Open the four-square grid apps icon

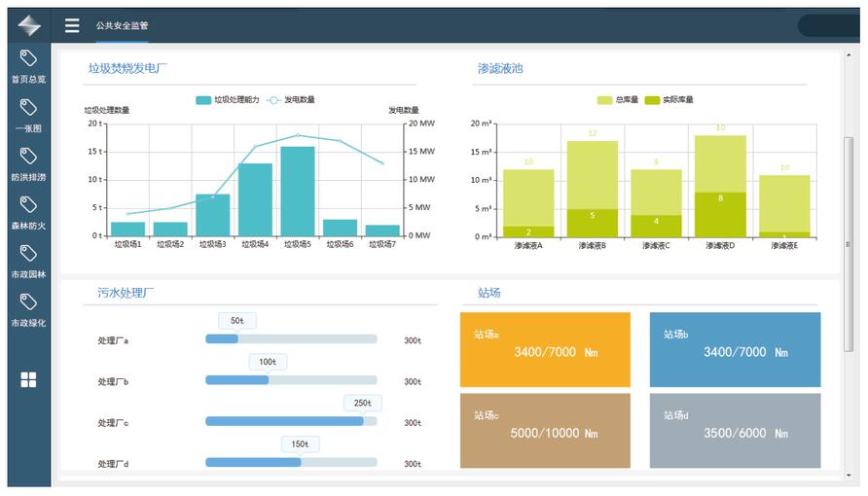pos(28,379)
